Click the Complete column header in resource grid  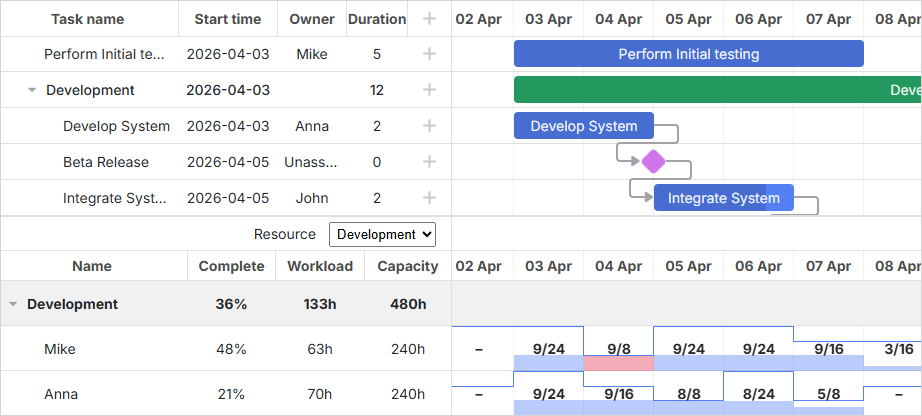click(231, 266)
